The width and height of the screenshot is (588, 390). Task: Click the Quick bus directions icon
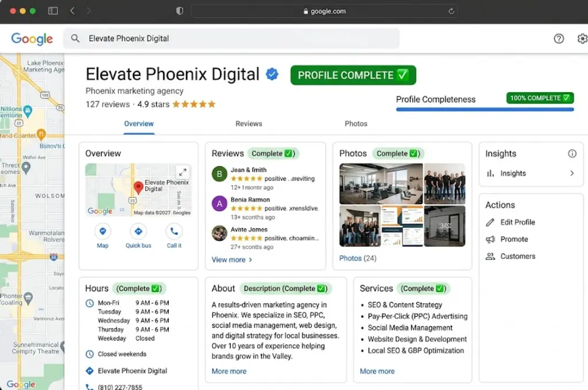click(138, 232)
